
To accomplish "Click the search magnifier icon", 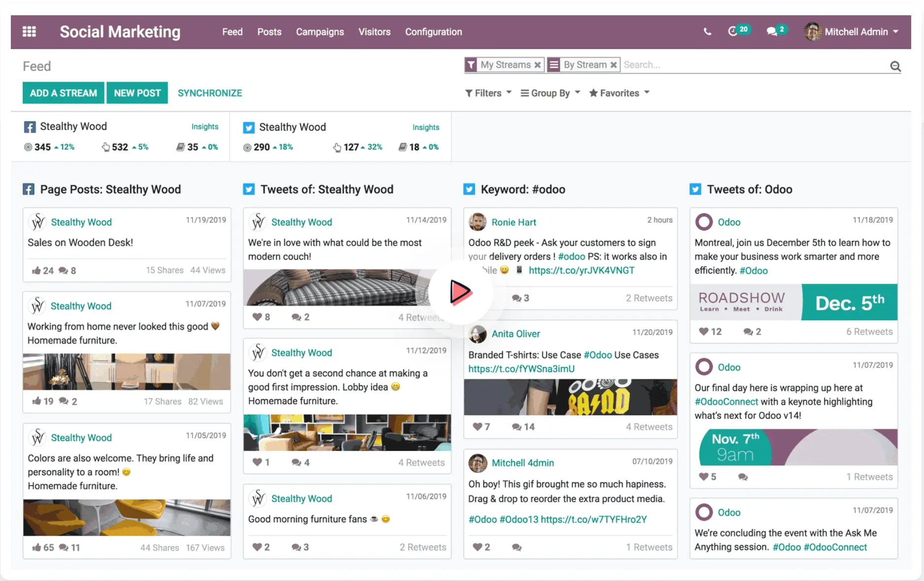I will [x=895, y=66].
